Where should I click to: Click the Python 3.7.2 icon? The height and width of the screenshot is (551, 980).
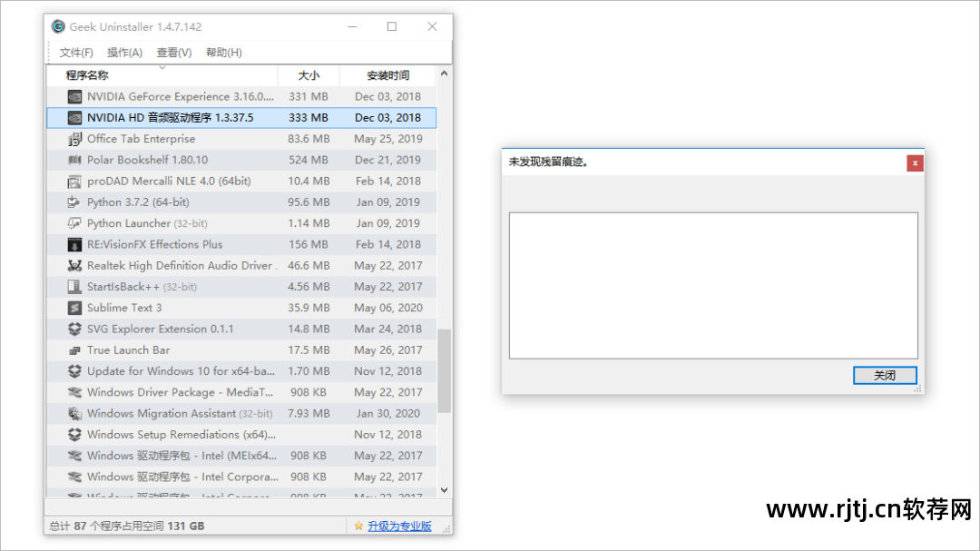tap(74, 202)
